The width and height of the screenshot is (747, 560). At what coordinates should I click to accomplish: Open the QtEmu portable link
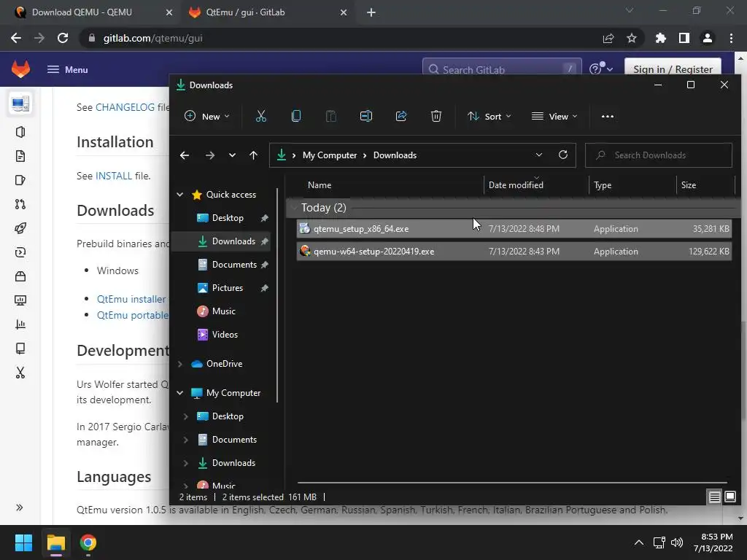133,315
